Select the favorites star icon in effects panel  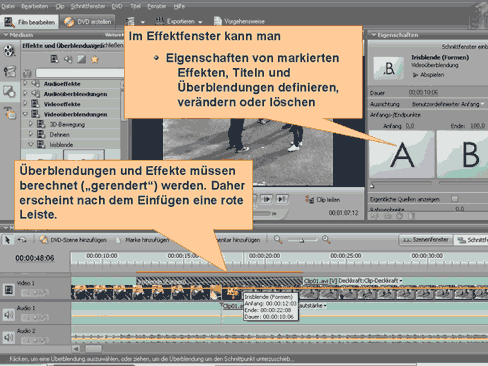point(95,60)
